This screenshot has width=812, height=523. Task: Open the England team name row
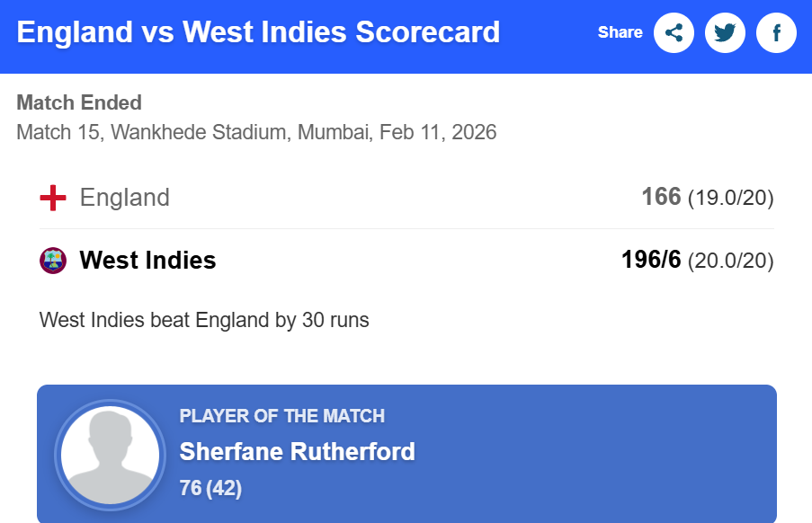point(125,198)
